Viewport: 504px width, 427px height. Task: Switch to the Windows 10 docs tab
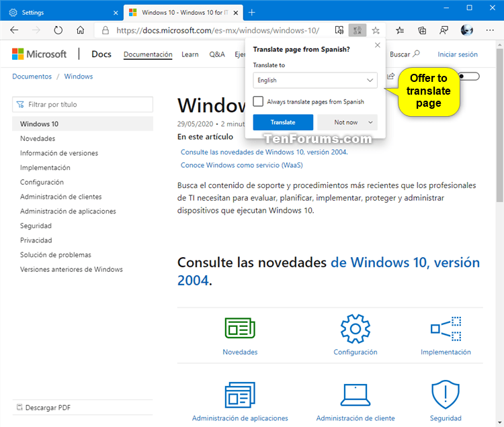(x=183, y=13)
